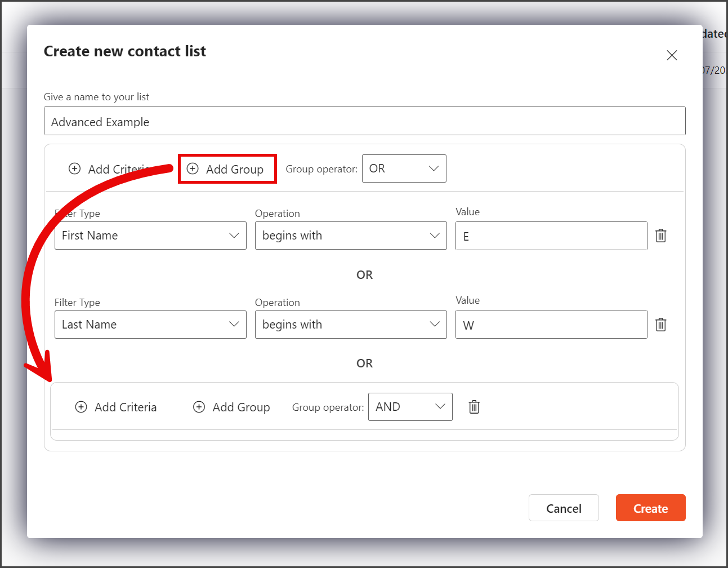Click the 'Give a name to your list' label

[x=96, y=97]
